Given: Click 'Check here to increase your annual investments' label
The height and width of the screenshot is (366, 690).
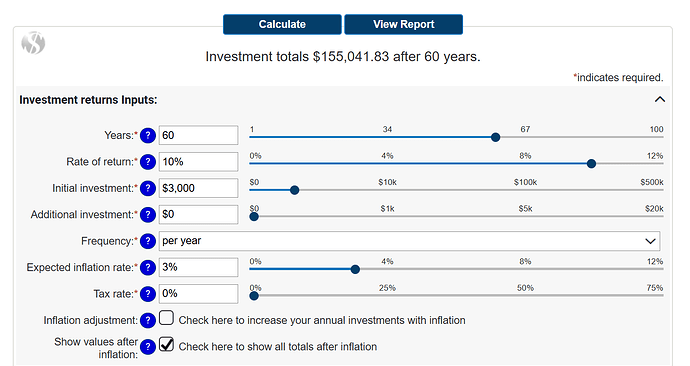Looking at the screenshot, I should 322,320.
